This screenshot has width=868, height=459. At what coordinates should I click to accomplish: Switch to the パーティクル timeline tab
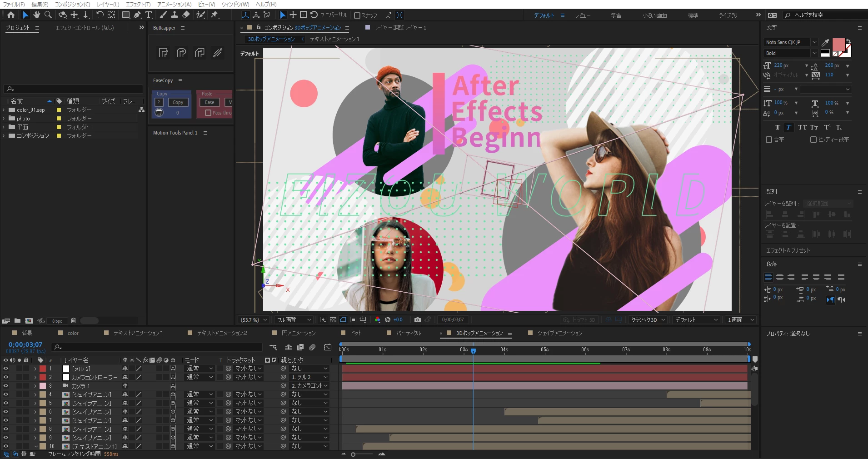409,333
